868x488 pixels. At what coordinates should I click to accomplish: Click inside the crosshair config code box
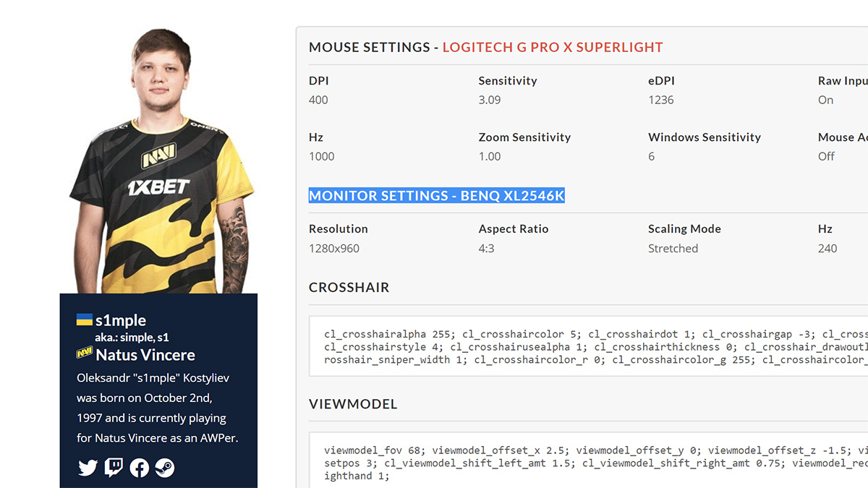pos(588,346)
